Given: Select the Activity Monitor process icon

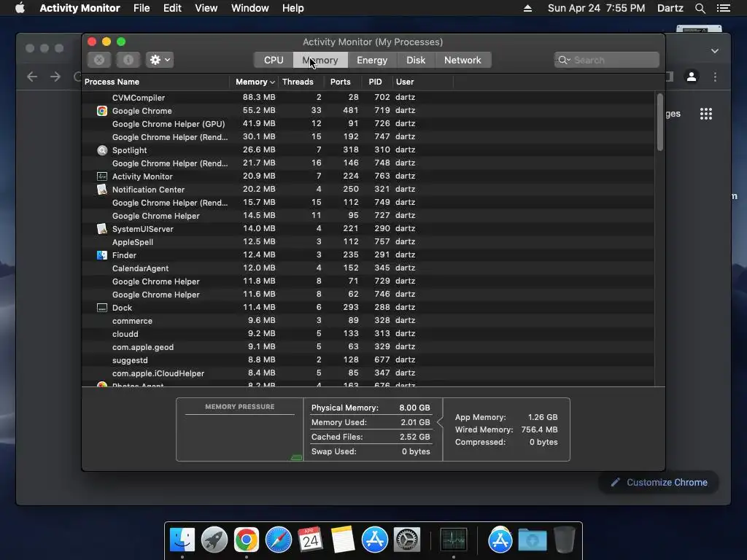Looking at the screenshot, I should click(x=102, y=176).
